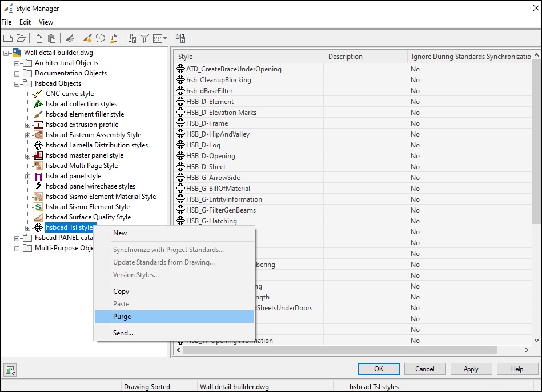Select the HSB_G-BillOfMaterial style row
The width and height of the screenshot is (542, 392).
352,189
